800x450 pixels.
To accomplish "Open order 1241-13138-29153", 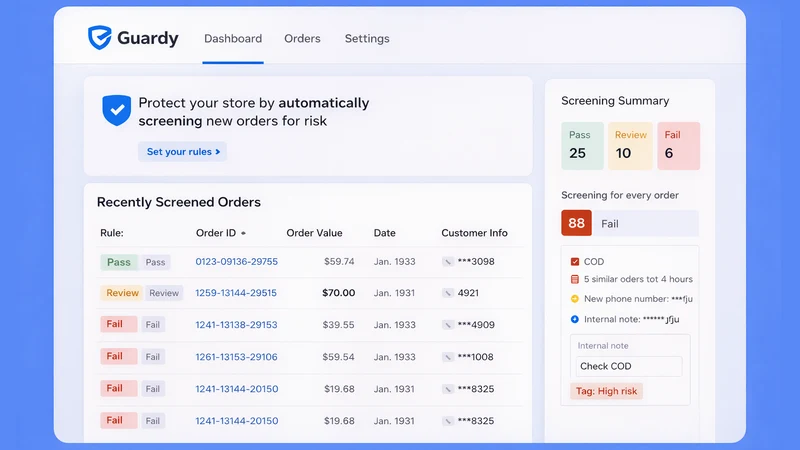I will point(237,325).
